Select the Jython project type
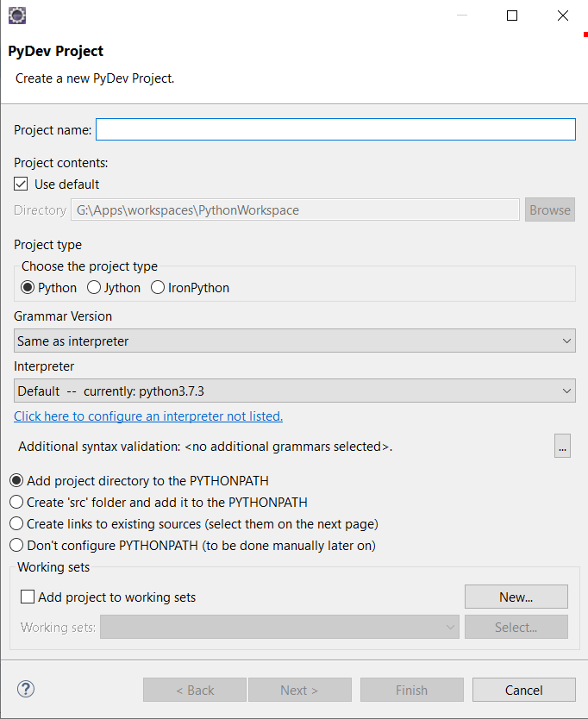Viewport: 588px width, 719px height. tap(94, 288)
